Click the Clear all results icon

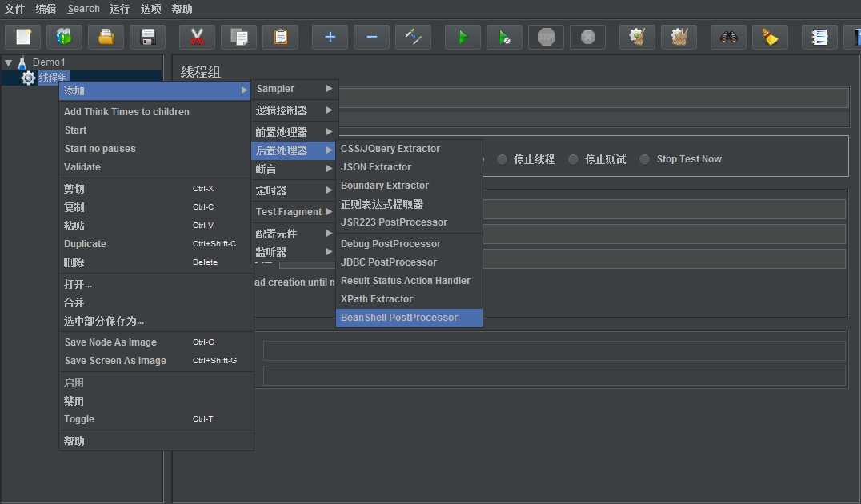pyautogui.click(x=679, y=37)
